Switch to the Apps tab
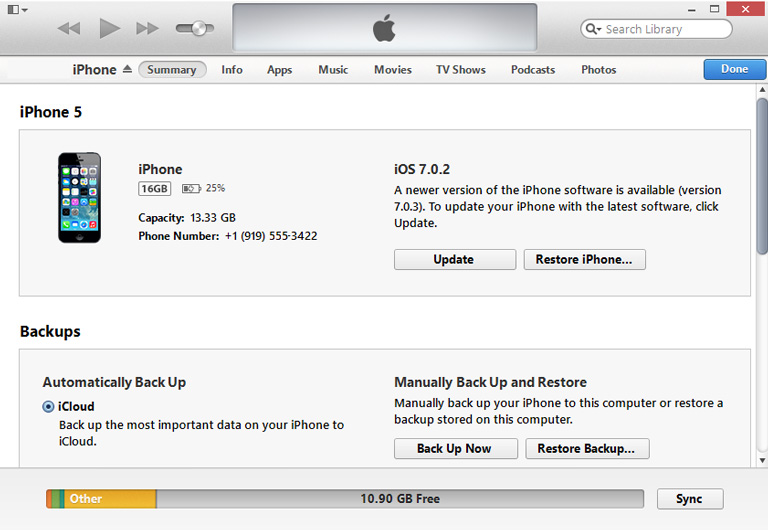The width and height of the screenshot is (768, 530). click(279, 70)
